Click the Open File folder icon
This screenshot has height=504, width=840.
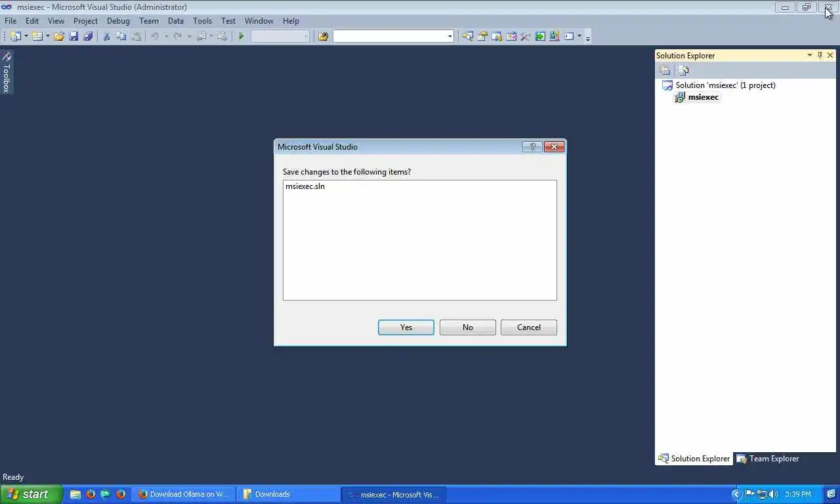[59, 36]
